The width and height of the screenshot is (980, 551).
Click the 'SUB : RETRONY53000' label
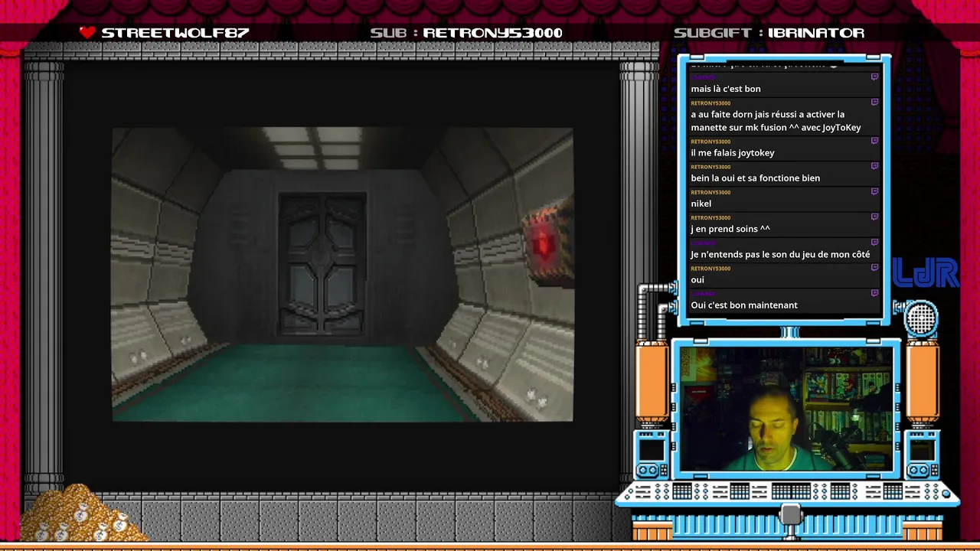pos(466,33)
